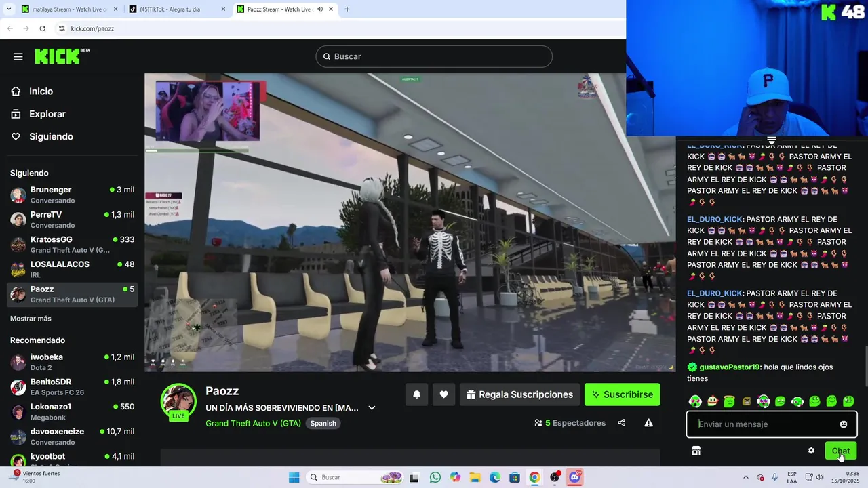Click the browser address bar URL
The height and width of the screenshot is (488, 868).
(x=92, y=28)
